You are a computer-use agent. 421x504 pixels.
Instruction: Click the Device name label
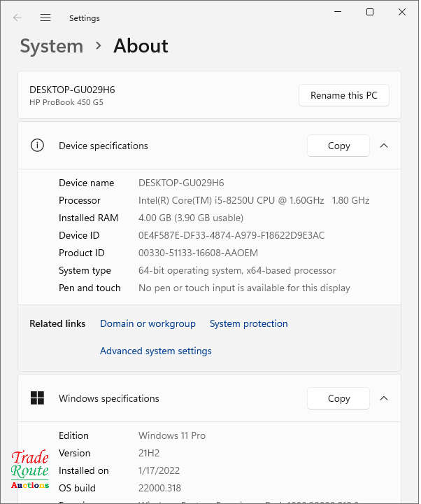[87, 183]
